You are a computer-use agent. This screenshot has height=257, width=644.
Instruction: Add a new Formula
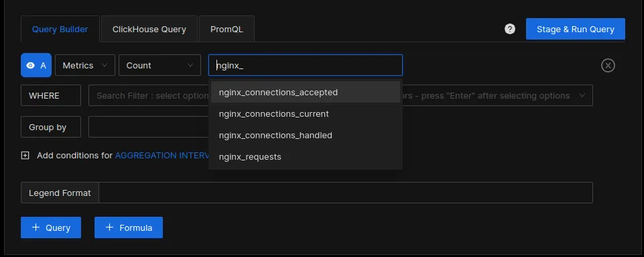click(129, 227)
